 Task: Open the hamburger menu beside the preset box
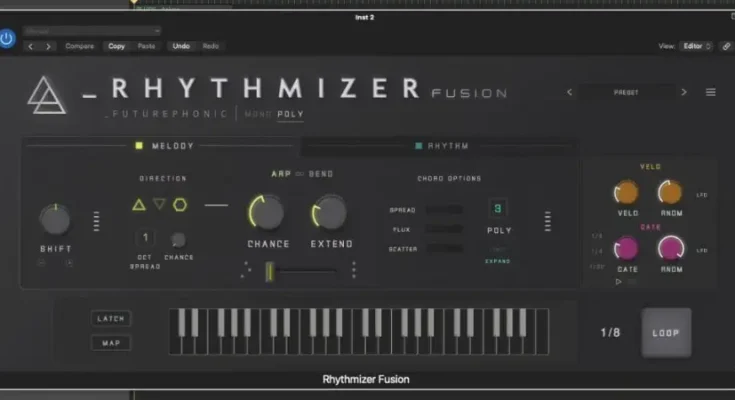point(711,92)
